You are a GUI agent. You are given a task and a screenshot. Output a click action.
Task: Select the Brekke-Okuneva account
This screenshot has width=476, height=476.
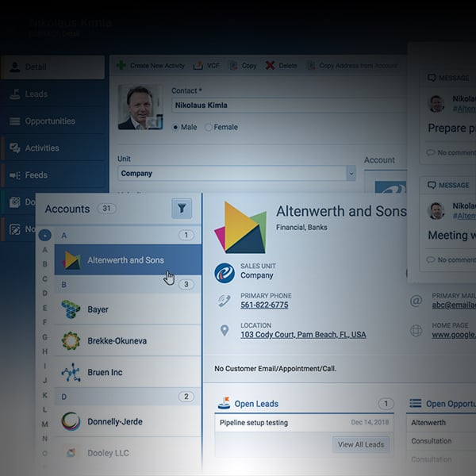[128, 340]
